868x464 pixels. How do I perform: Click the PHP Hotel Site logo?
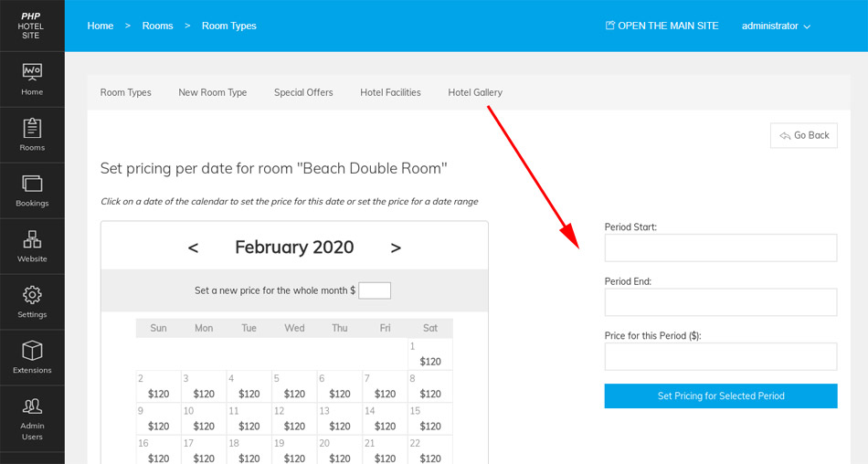tap(31, 26)
